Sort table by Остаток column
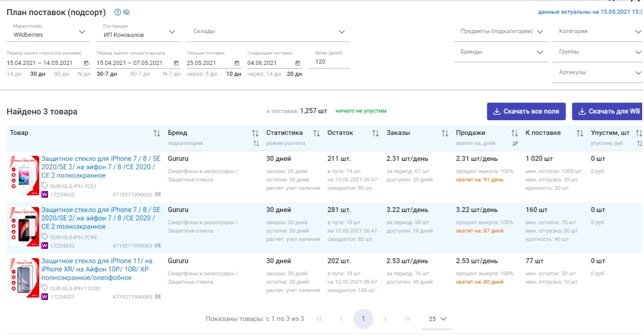The width and height of the screenshot is (644, 335). coord(375,133)
